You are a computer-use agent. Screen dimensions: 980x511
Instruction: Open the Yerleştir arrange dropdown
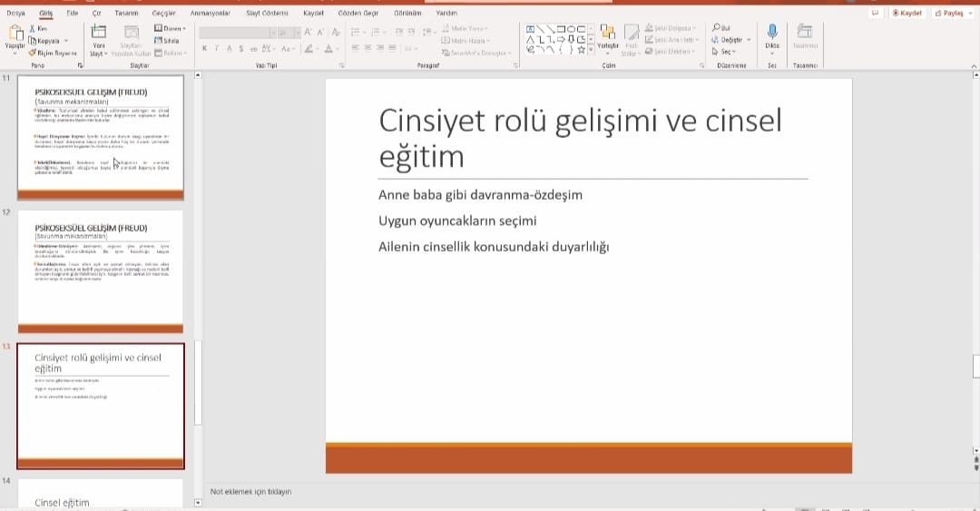[x=607, y=40]
